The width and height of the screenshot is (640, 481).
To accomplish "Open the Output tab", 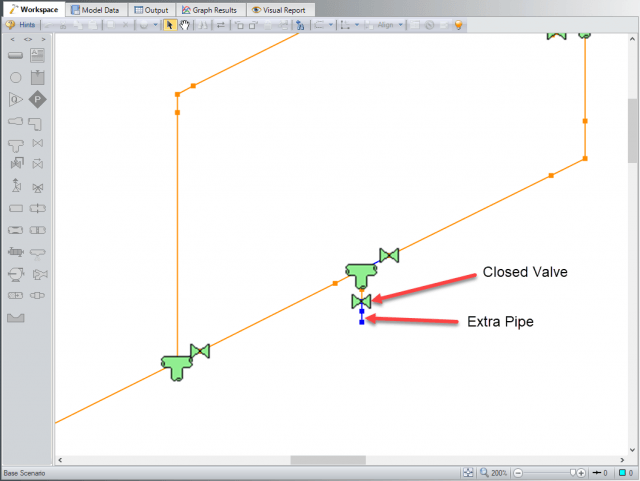I will coord(151,10).
